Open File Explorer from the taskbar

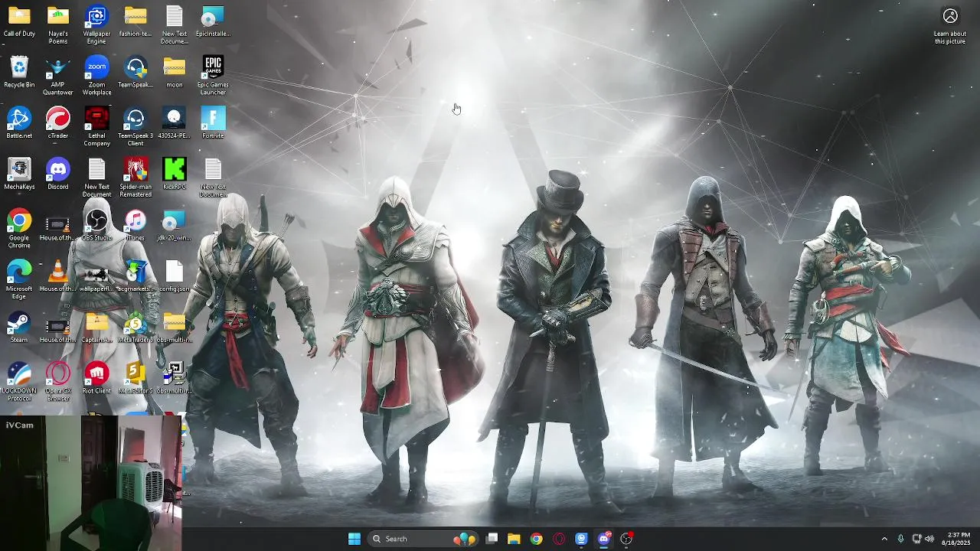514,539
